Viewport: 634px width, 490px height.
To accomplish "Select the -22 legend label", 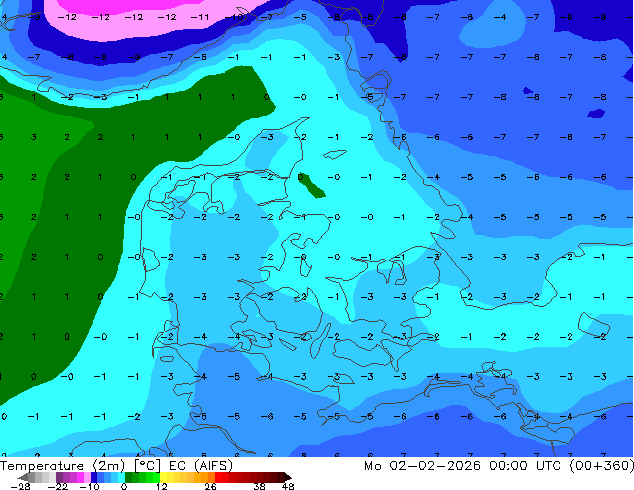I will tap(58, 486).
